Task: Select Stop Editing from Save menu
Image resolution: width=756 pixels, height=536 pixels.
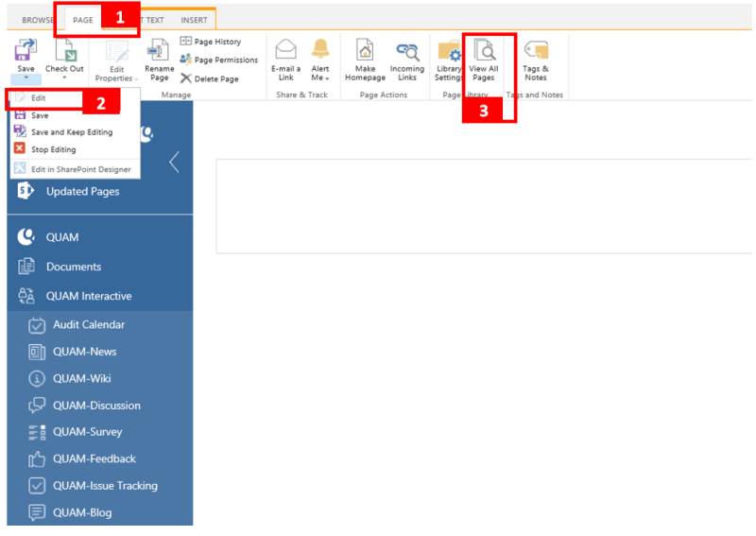Action: click(x=53, y=149)
